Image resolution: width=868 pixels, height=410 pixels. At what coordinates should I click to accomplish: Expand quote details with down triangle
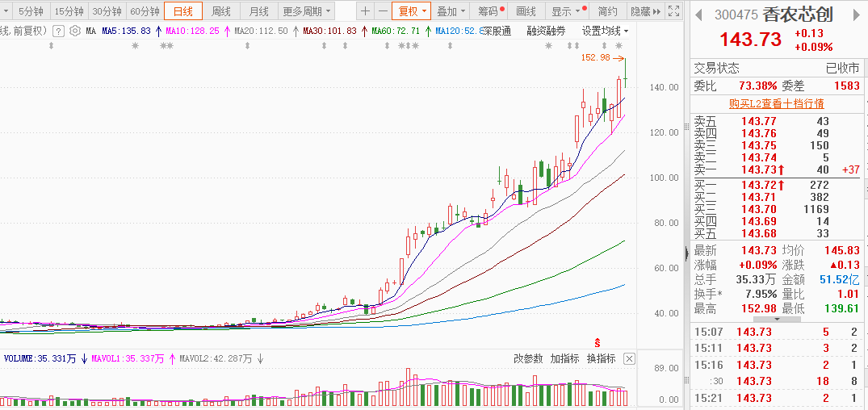[x=777, y=320]
